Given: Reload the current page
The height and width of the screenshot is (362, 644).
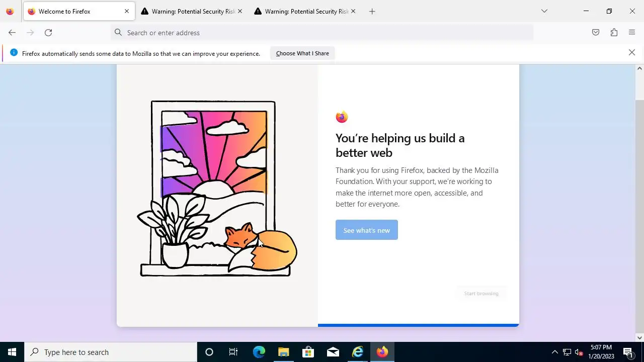Looking at the screenshot, I should coord(48,33).
